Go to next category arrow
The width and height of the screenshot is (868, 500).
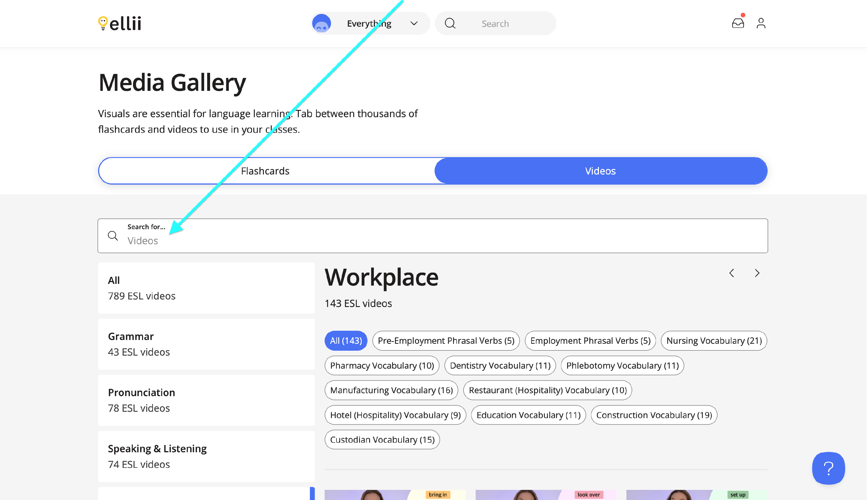[757, 273]
